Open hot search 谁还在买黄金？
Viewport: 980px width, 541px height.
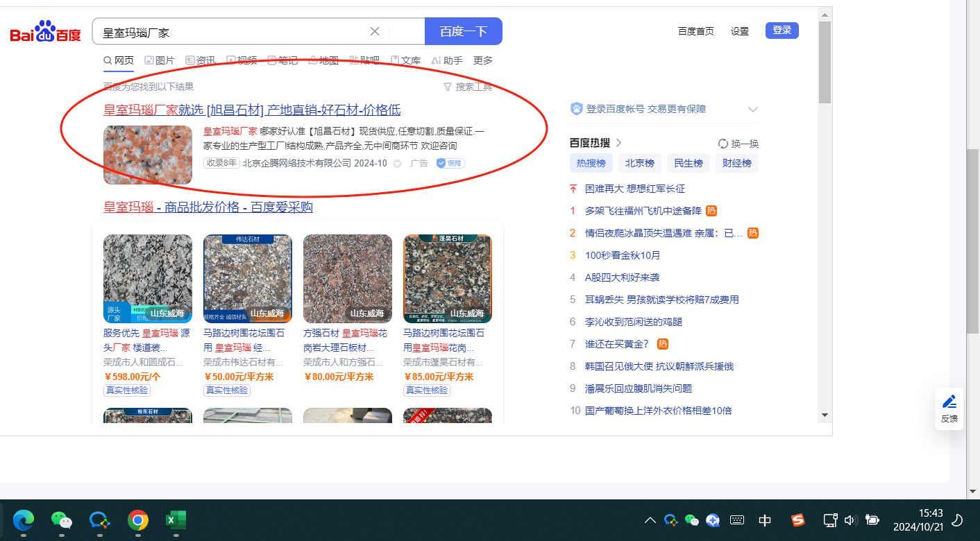click(x=617, y=344)
